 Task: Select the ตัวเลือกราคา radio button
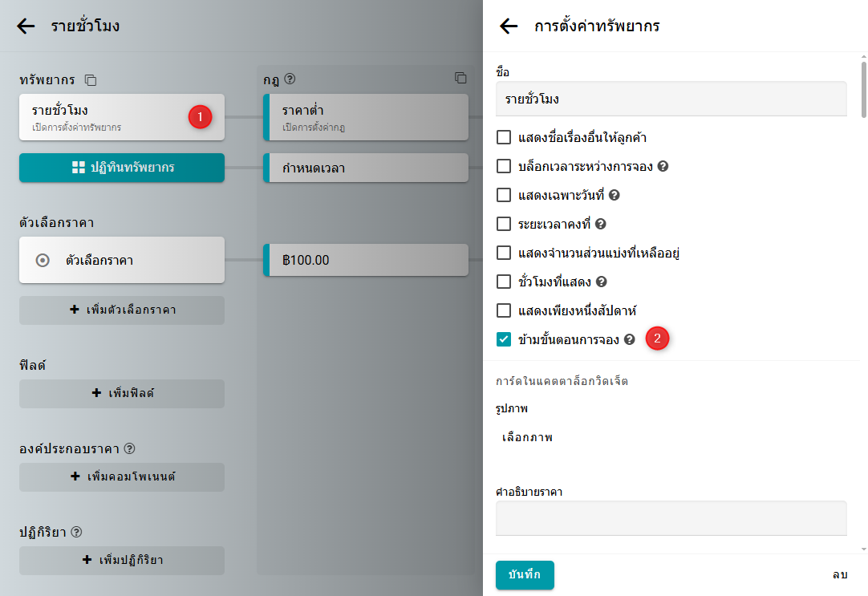click(43, 261)
